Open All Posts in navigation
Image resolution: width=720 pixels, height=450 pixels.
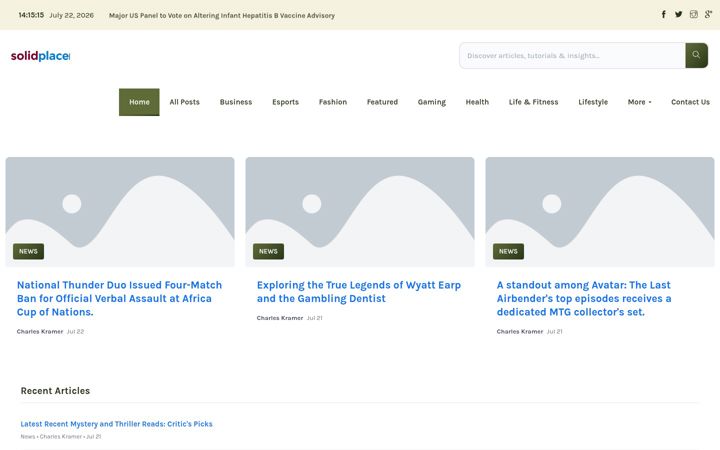[185, 102]
